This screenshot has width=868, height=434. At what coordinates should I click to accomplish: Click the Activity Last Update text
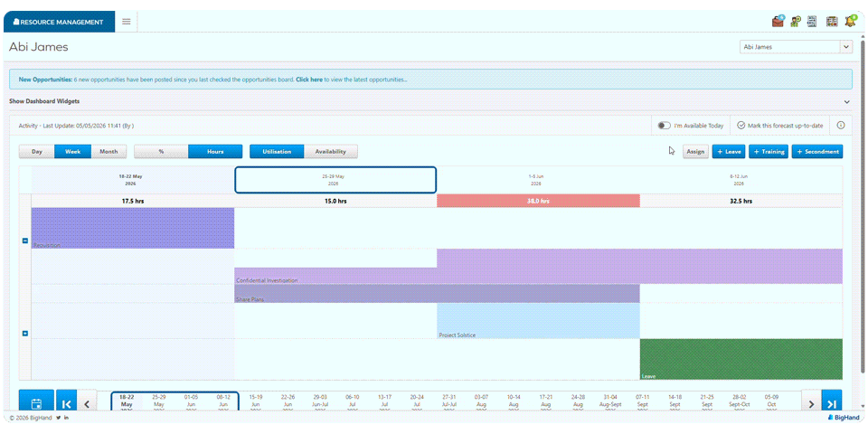click(x=76, y=126)
